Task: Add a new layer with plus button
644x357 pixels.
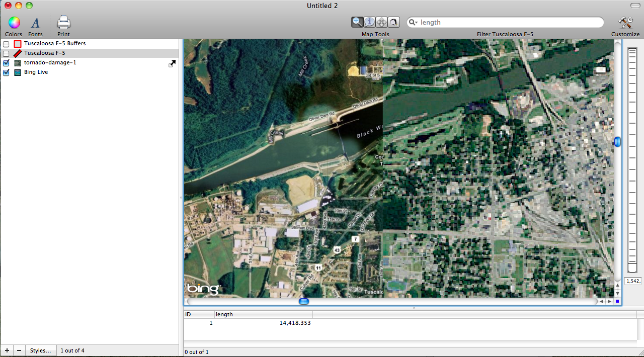Action: [7, 350]
